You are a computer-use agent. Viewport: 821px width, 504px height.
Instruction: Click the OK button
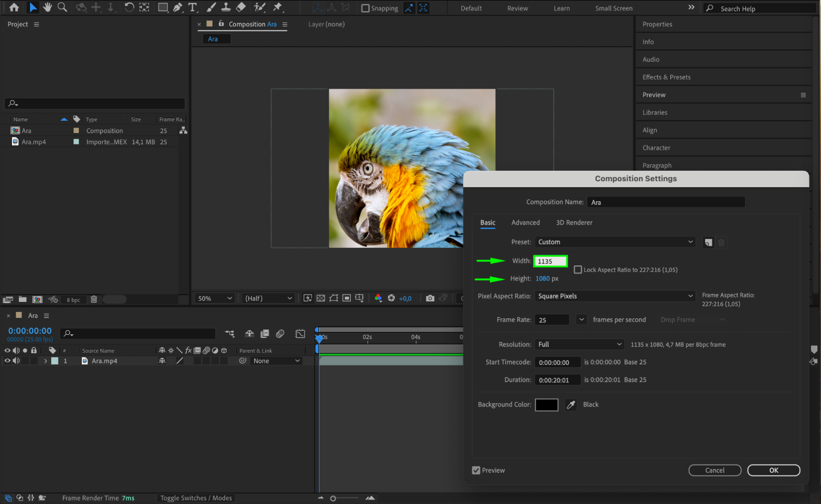click(x=773, y=470)
